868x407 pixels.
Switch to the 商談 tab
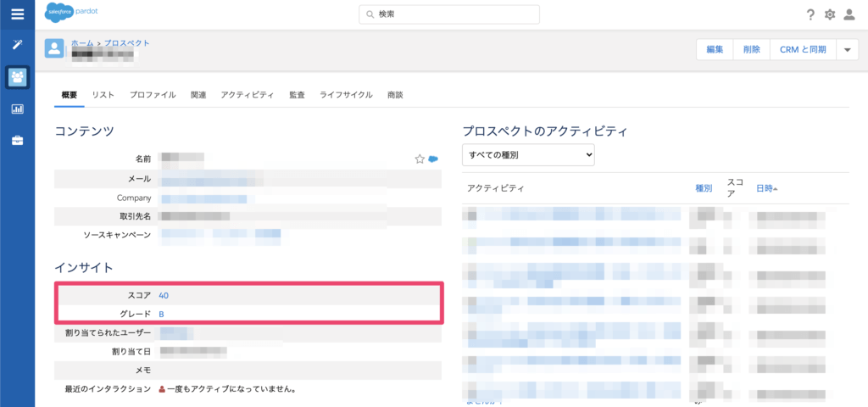pos(395,95)
